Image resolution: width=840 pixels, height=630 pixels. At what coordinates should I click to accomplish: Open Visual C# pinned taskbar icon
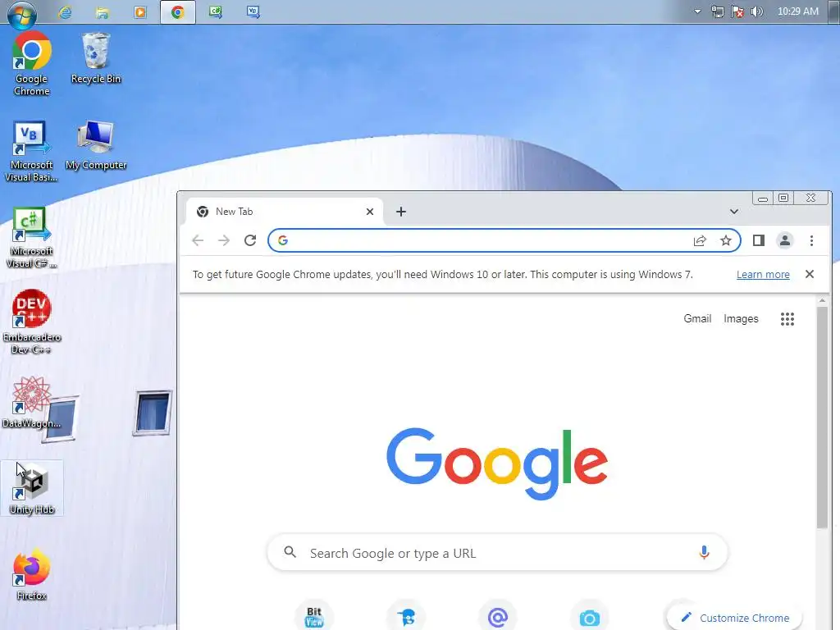[x=216, y=11]
